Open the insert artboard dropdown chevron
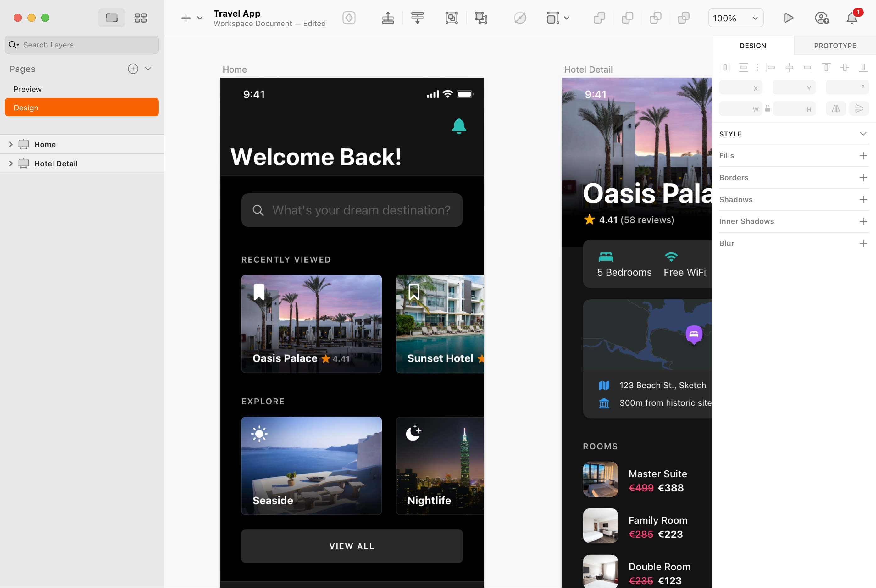 click(199, 18)
